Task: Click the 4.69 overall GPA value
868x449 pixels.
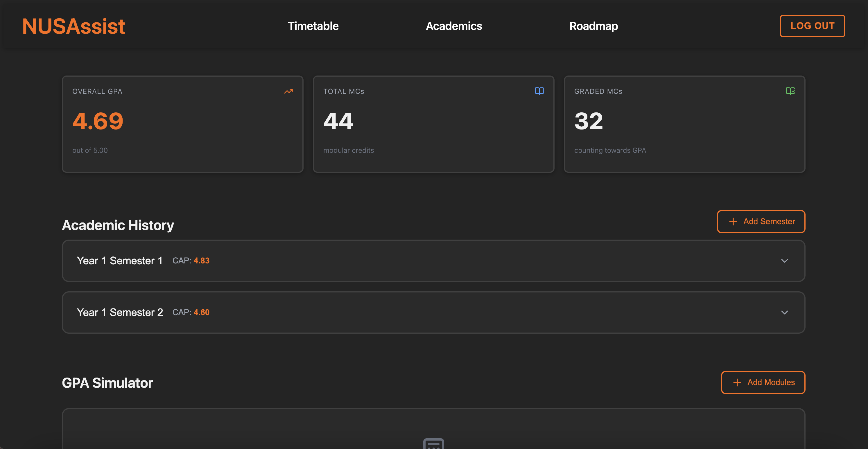Action: (98, 121)
